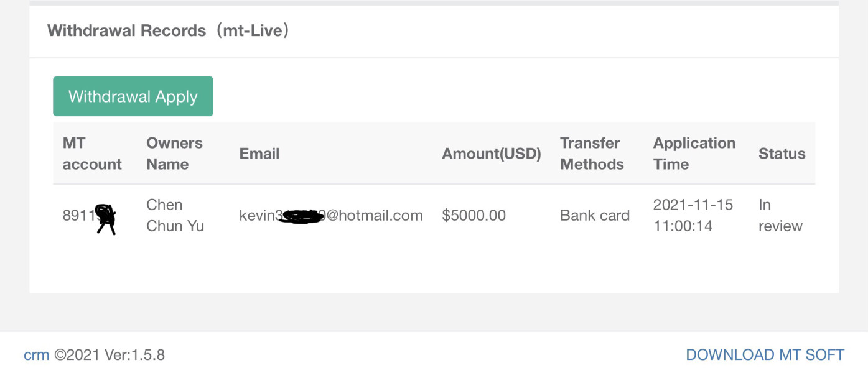Screen dimensions: 868x373
Task: Click the Withdrawal Apply button
Action: 133,96
